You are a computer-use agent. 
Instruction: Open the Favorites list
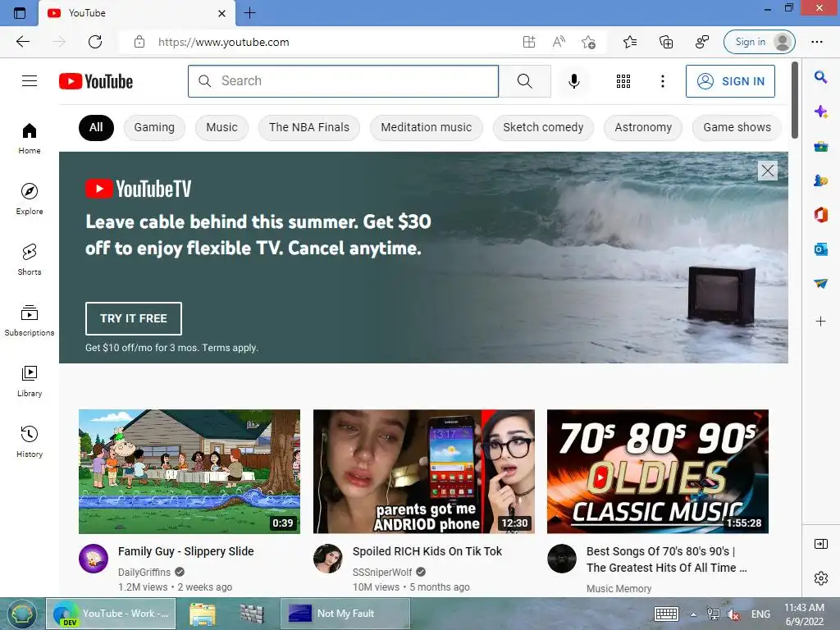[x=630, y=42]
